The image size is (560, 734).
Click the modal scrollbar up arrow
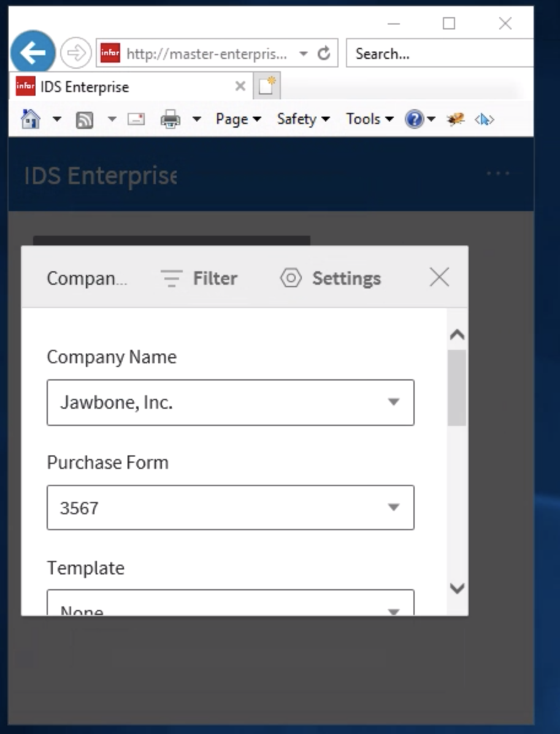pos(457,334)
